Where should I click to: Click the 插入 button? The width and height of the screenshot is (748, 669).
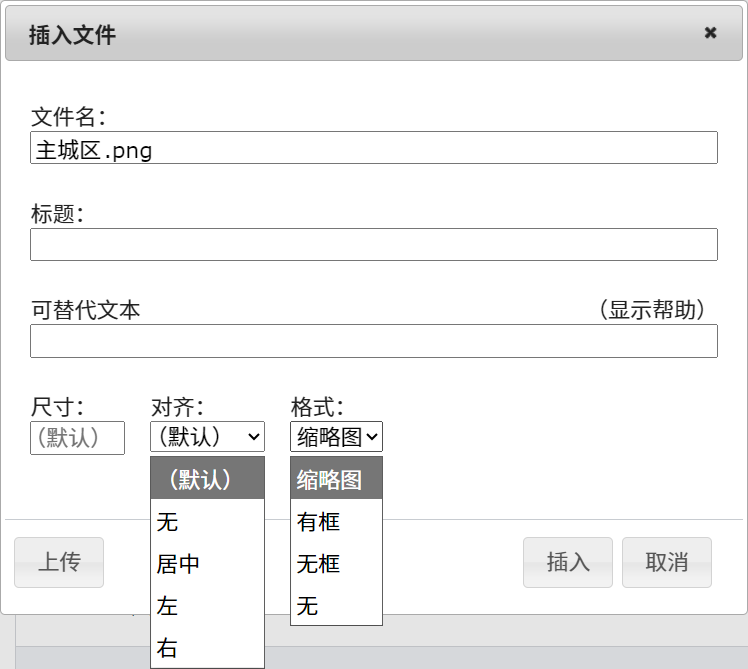[x=568, y=562]
